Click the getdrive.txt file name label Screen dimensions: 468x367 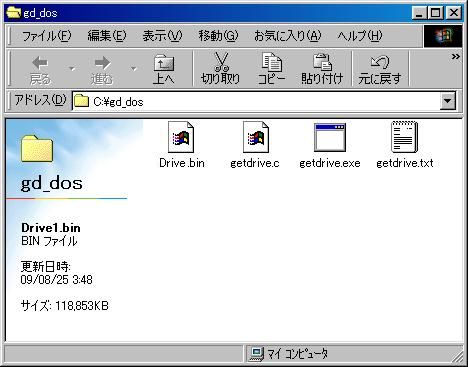(x=405, y=163)
